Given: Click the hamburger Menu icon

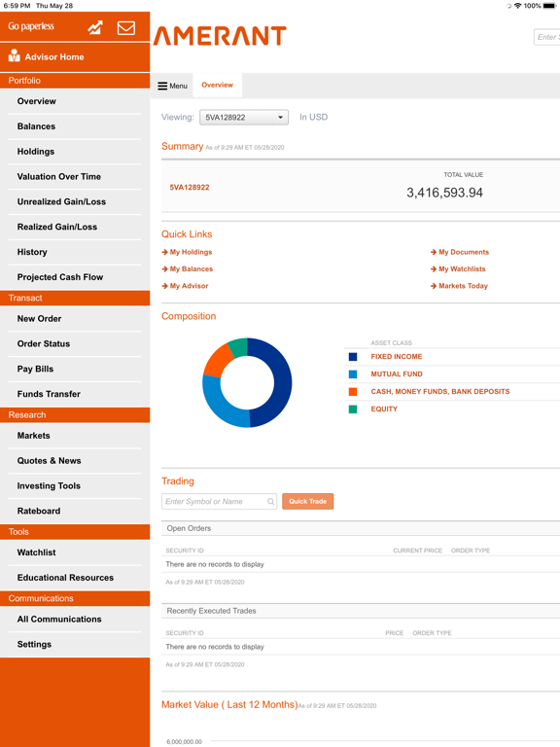Looking at the screenshot, I should (x=162, y=86).
